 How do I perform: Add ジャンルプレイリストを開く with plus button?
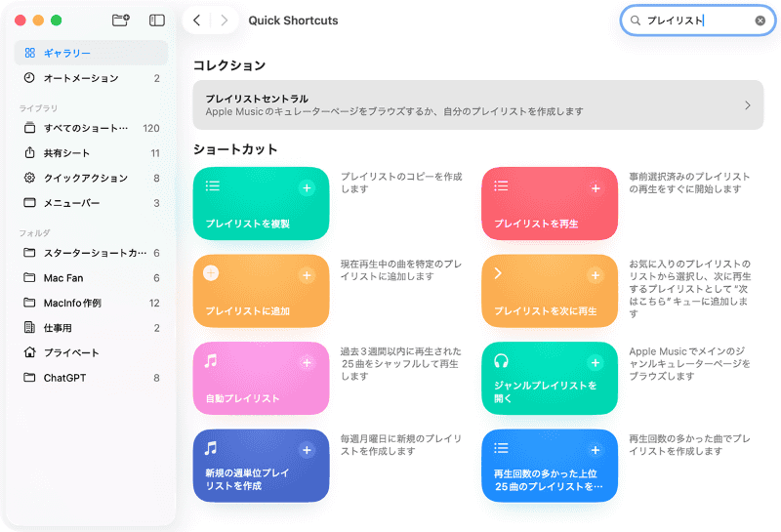coord(596,362)
